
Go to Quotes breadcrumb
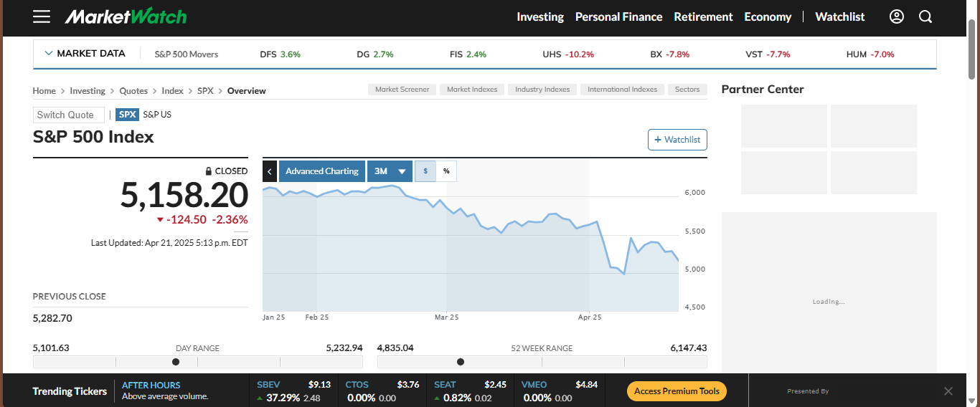tap(133, 91)
